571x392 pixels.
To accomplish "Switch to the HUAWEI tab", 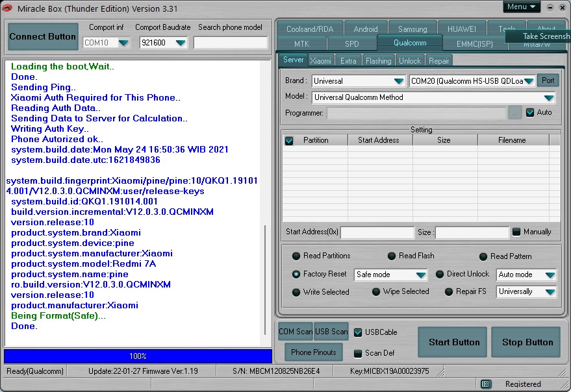I will pos(461,29).
